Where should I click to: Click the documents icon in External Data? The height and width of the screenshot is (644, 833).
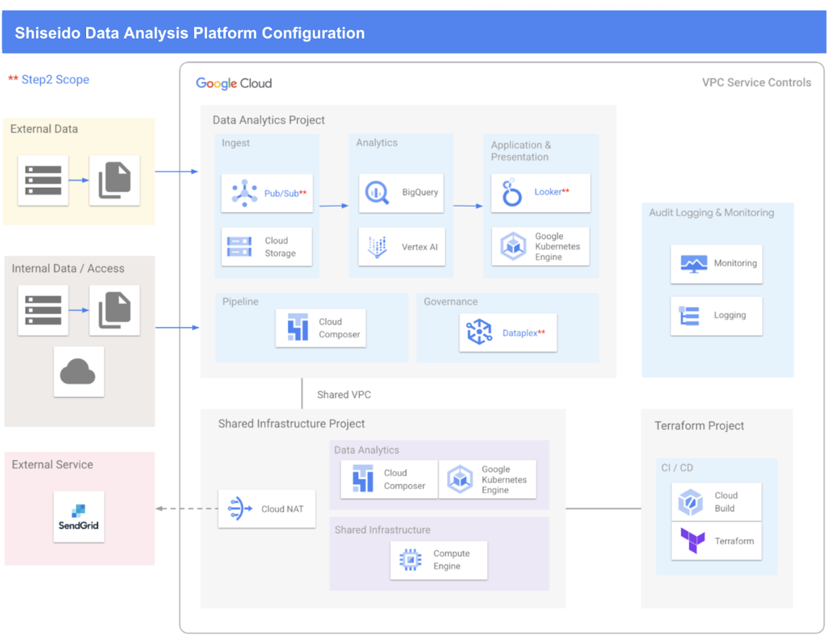click(115, 180)
